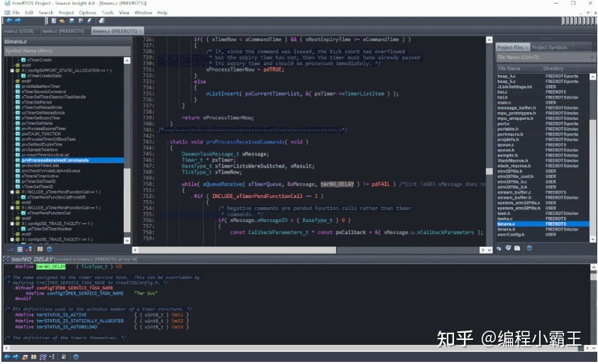Image resolution: width=598 pixels, height=364 pixels.
Task: Click the New File icon in top toolbar
Action: (54, 21)
